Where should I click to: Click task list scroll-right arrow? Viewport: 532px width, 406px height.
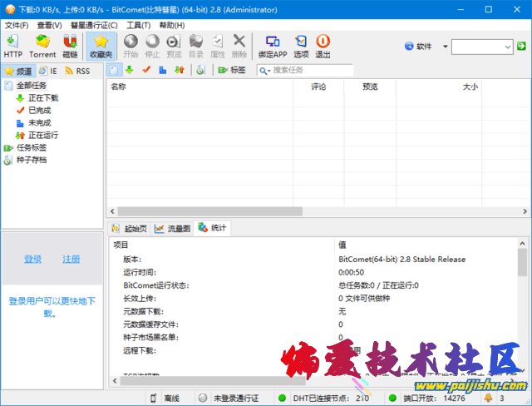pos(525,211)
